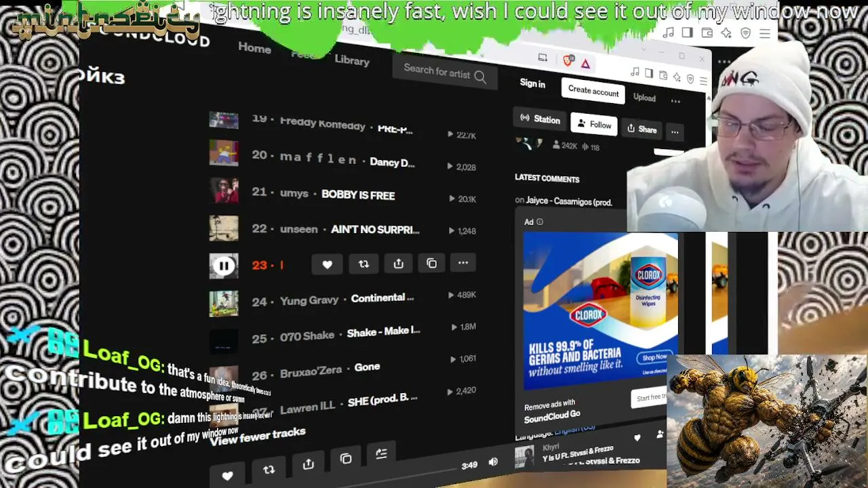Select track 24 by Yung Gravy
This screenshot has width=868, height=488.
click(342, 299)
